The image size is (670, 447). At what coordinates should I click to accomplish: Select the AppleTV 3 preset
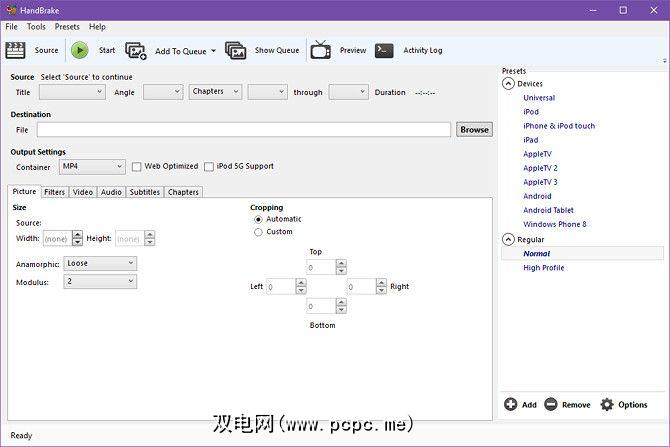(x=541, y=182)
